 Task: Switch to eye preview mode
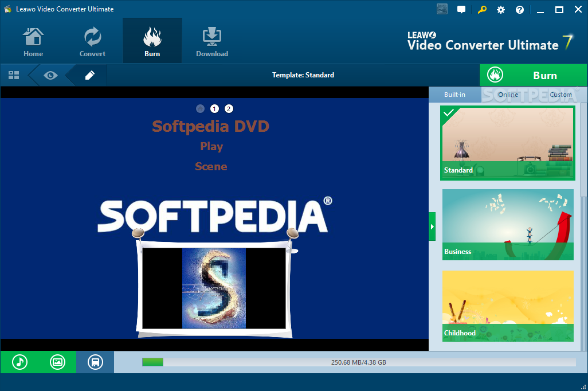[x=50, y=76]
